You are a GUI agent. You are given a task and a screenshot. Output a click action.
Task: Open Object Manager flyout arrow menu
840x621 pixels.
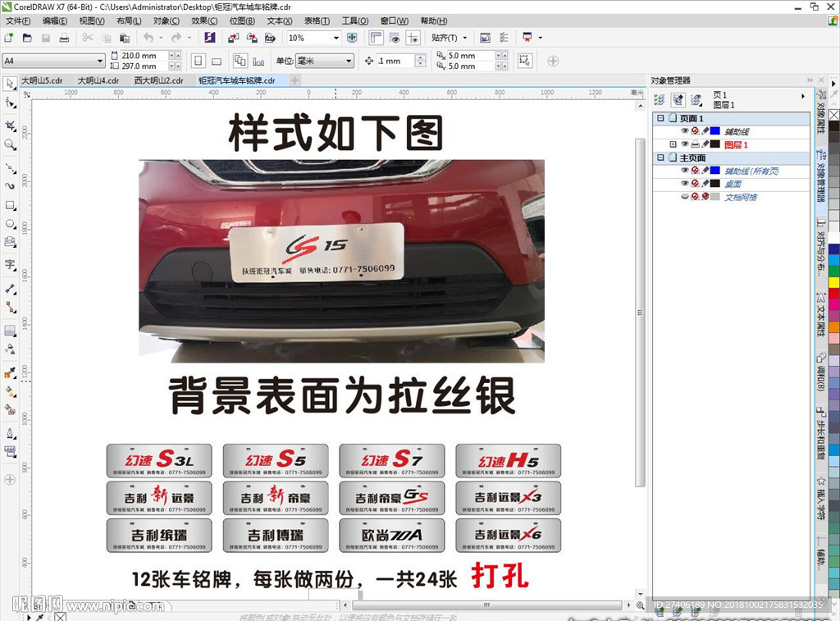pos(802,97)
